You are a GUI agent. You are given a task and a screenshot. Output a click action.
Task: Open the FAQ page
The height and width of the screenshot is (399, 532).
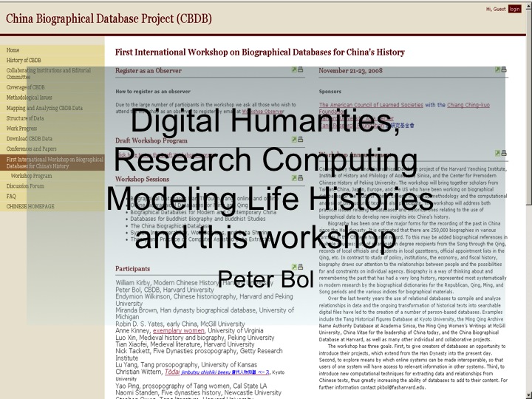(11, 196)
